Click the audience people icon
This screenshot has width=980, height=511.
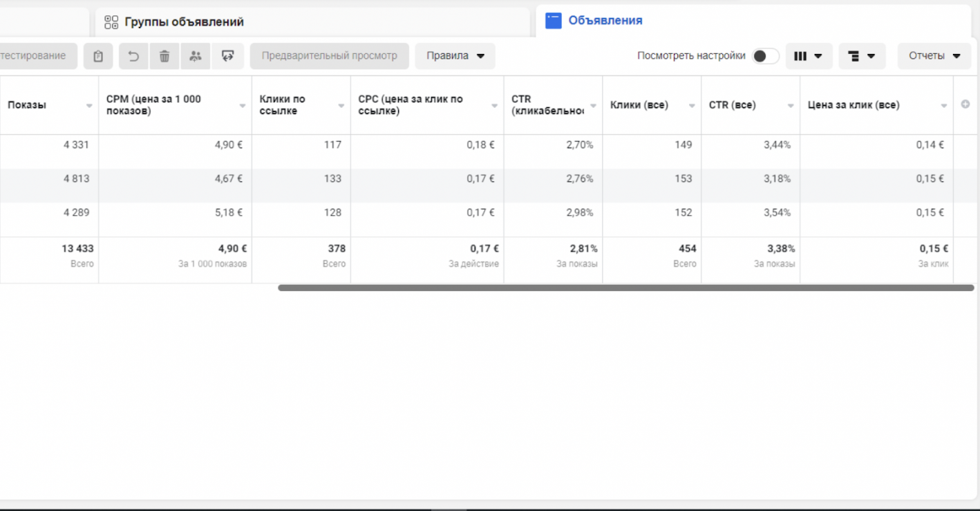click(196, 56)
